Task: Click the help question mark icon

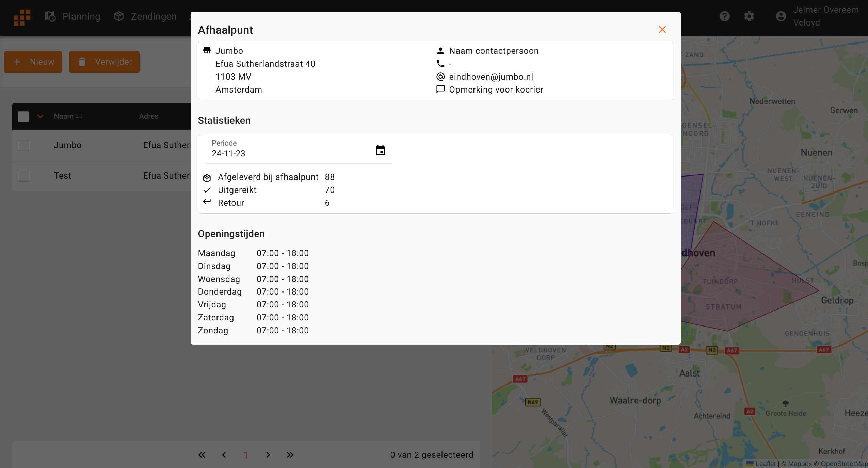Action: tap(724, 16)
